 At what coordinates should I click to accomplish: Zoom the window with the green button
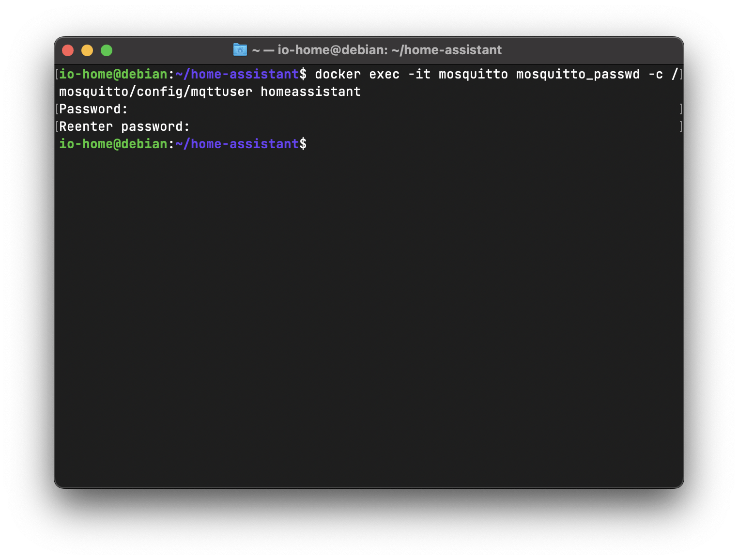(x=107, y=50)
